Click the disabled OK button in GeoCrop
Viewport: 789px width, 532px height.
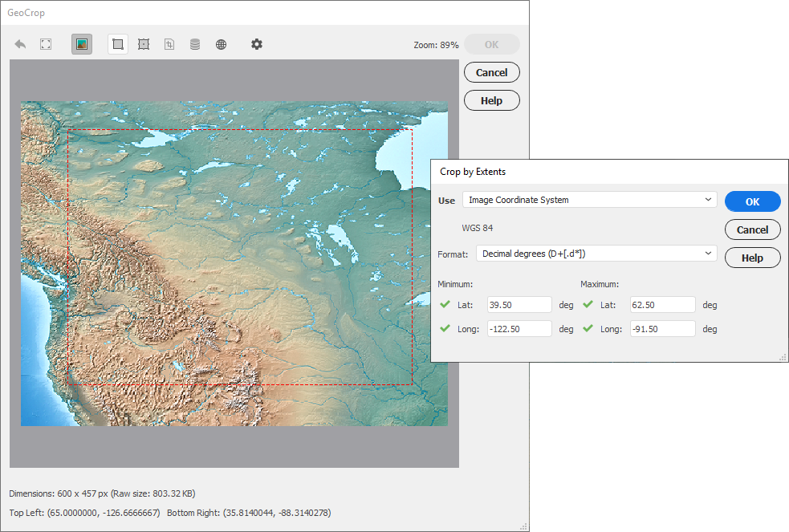[x=491, y=44]
